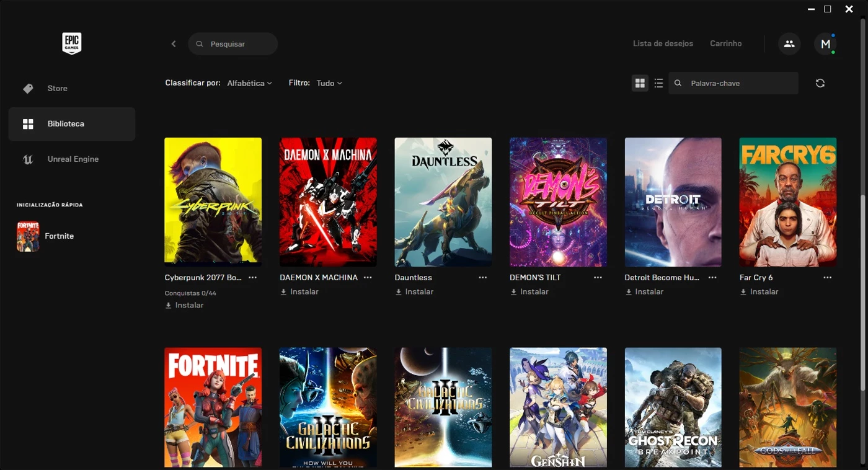Click the Palavra-chave filter field
Viewport: 868px width, 470px height.
point(733,83)
